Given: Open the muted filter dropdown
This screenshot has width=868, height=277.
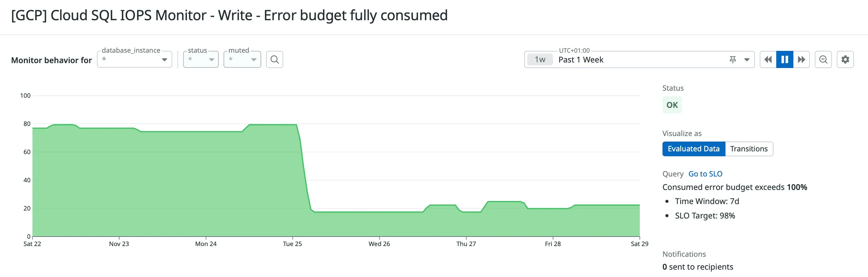Looking at the screenshot, I should 254,59.
